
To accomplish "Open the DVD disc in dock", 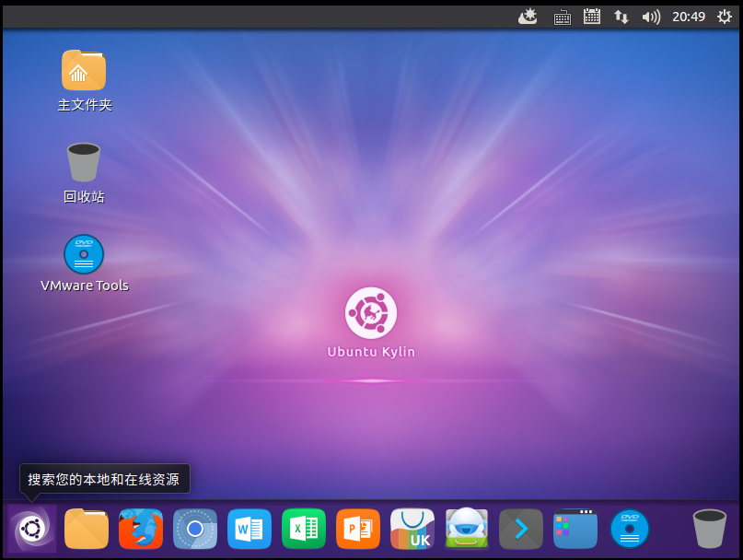I will tap(630, 529).
